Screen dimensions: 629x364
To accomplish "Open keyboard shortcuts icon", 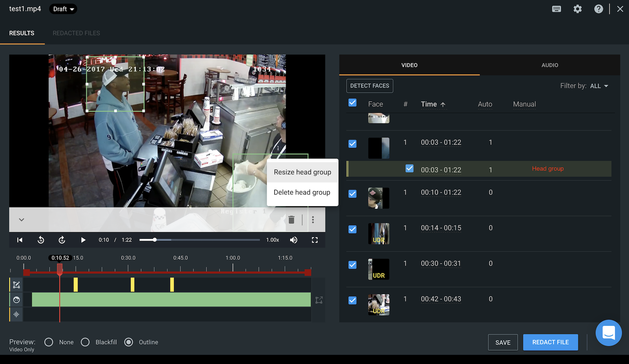I will coord(556,9).
